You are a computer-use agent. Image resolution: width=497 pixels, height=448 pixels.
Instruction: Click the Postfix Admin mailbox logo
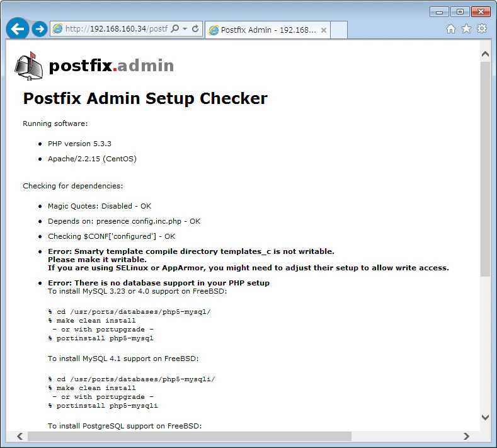click(28, 66)
